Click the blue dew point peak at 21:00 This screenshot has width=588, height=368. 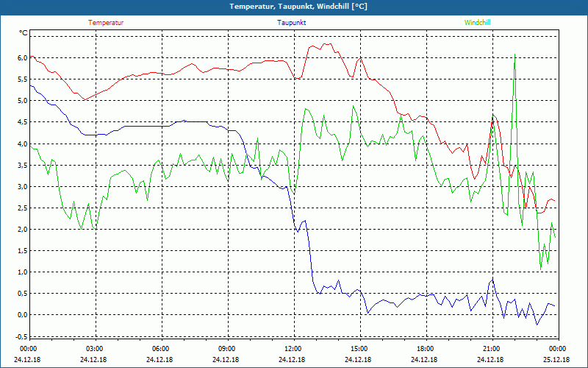492,280
